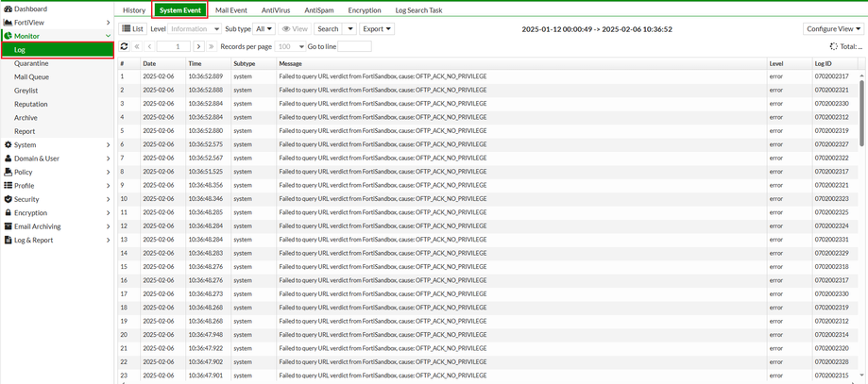Screen dimensions: 868x384
Task: Click the page number input field
Action: [x=174, y=46]
